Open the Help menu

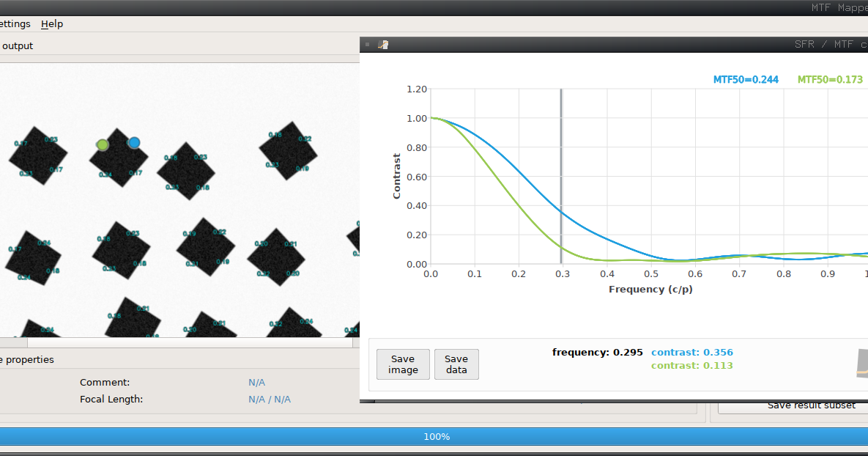[x=52, y=23]
